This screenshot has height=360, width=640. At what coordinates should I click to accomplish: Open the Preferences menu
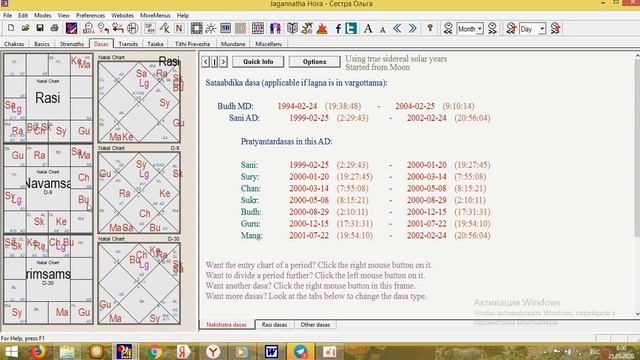tap(90, 15)
